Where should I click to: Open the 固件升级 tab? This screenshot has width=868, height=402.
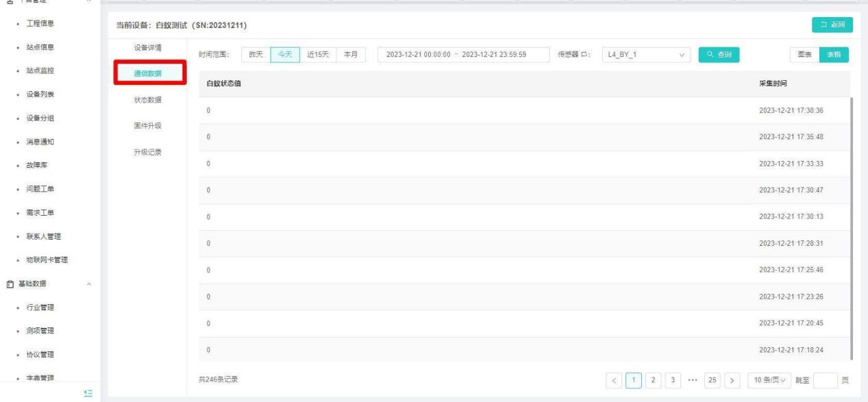click(x=147, y=126)
